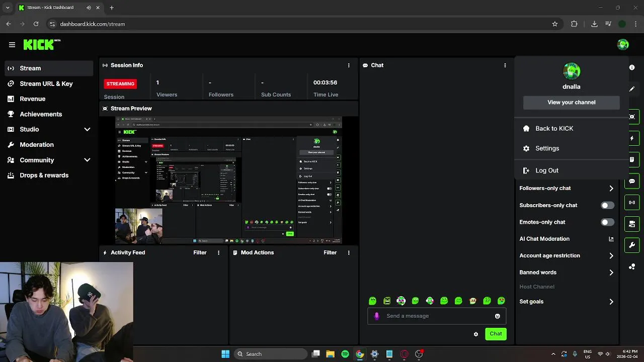The height and width of the screenshot is (362, 644).
Task: Open Chat panel three-dot menu
Action: (x=505, y=65)
